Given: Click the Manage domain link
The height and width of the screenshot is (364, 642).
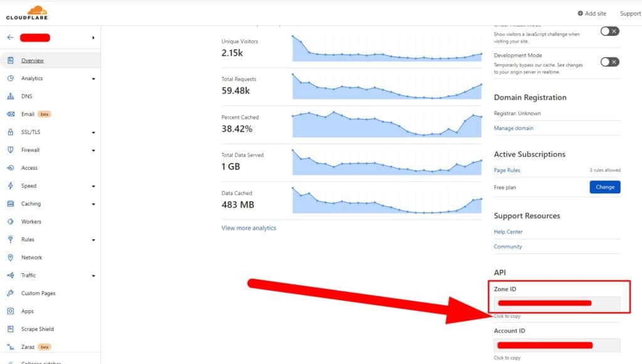Looking at the screenshot, I should point(513,128).
